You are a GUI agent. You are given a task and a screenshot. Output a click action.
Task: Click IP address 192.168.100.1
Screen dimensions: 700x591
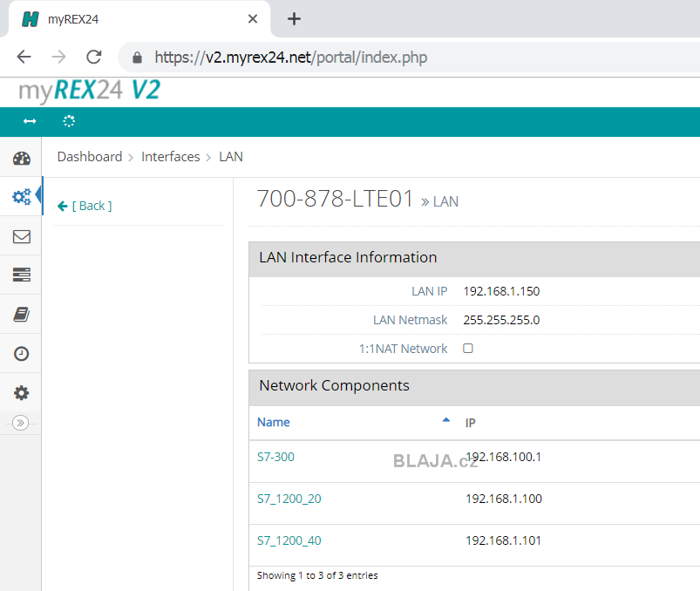click(x=504, y=457)
